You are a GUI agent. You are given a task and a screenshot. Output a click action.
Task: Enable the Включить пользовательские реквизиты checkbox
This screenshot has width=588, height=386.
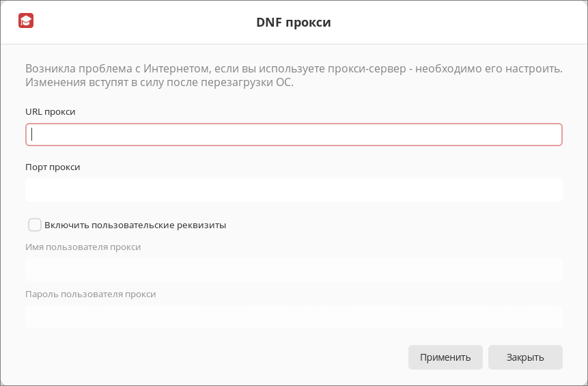click(x=35, y=225)
